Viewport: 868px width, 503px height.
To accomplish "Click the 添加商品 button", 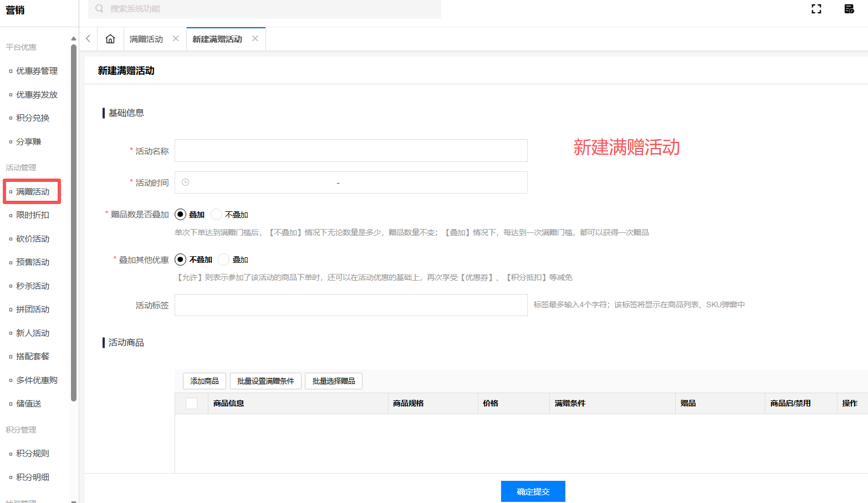I will pos(205,381).
